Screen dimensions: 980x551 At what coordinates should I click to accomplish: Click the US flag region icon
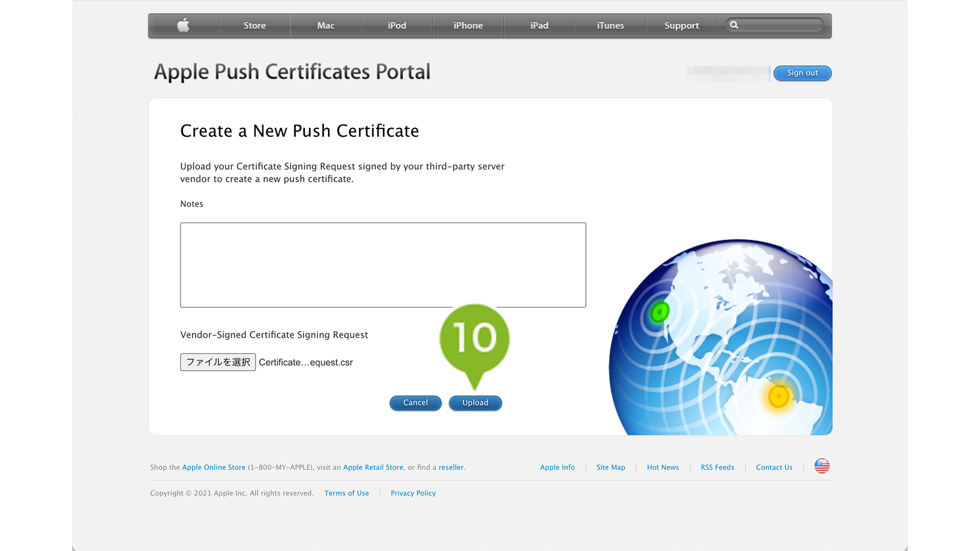[822, 466]
